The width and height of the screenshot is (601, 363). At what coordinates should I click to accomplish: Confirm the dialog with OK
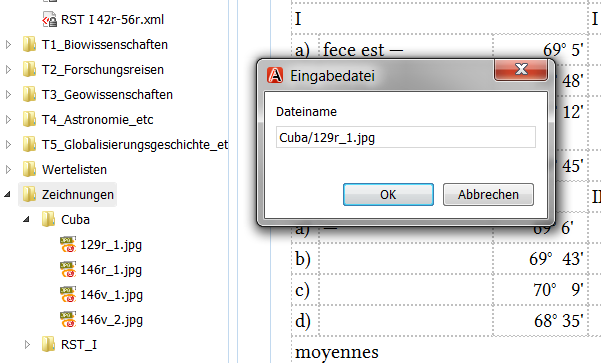[388, 194]
